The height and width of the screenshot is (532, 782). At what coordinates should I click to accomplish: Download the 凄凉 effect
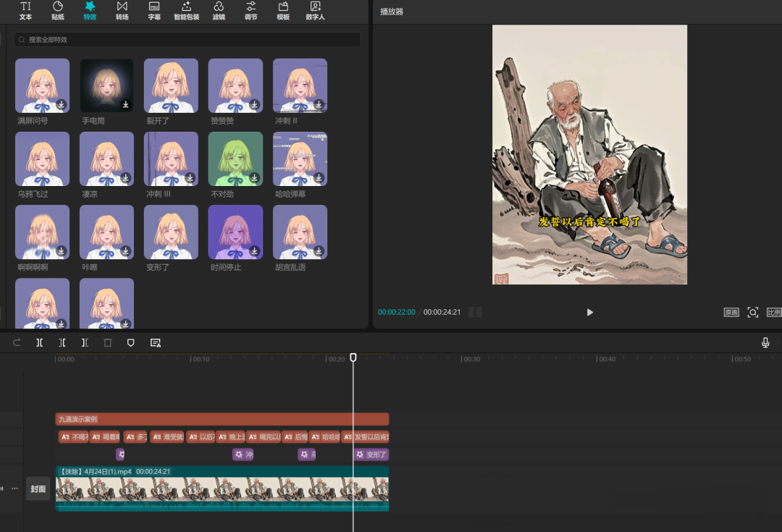point(126,177)
